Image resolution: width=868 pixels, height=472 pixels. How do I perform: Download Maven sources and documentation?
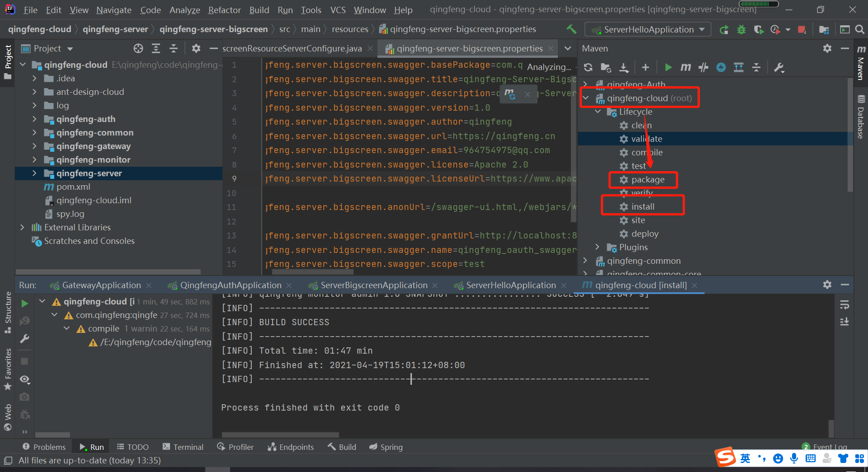tap(624, 67)
